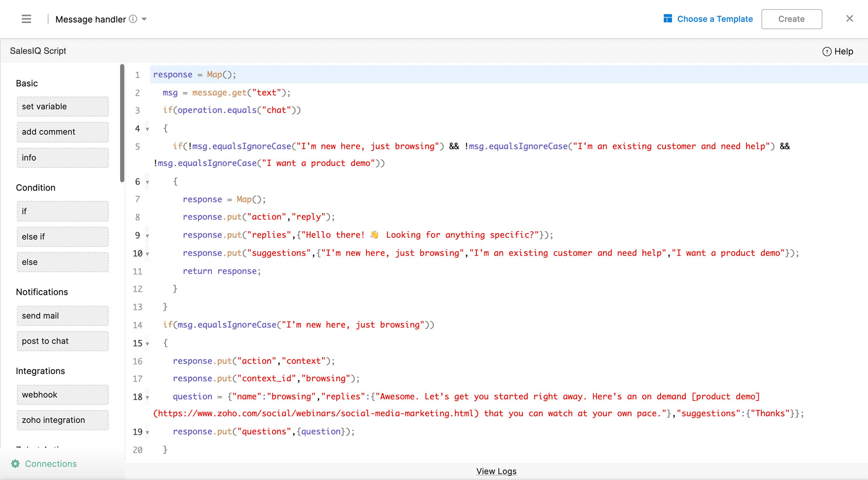Choose the add comment block

(x=63, y=132)
